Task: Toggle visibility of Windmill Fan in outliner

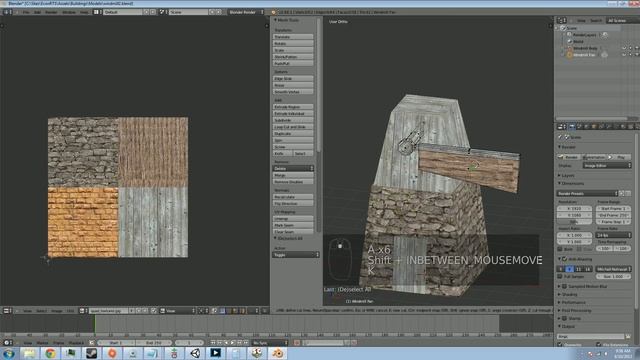Action: click(624, 55)
